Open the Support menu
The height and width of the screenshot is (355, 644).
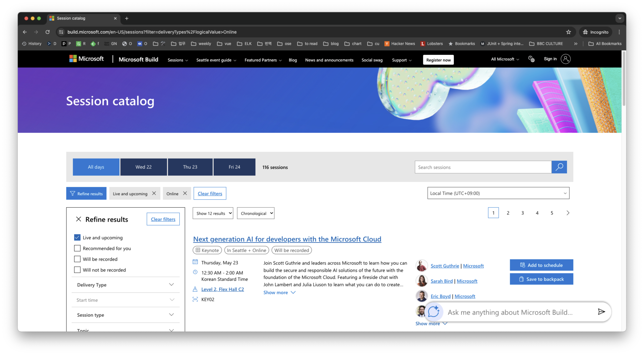point(402,60)
